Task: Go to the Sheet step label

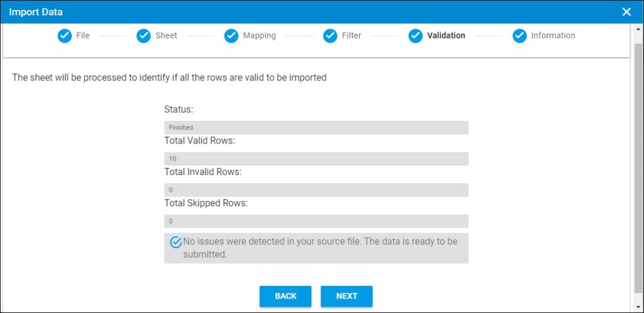Action: coord(166,35)
